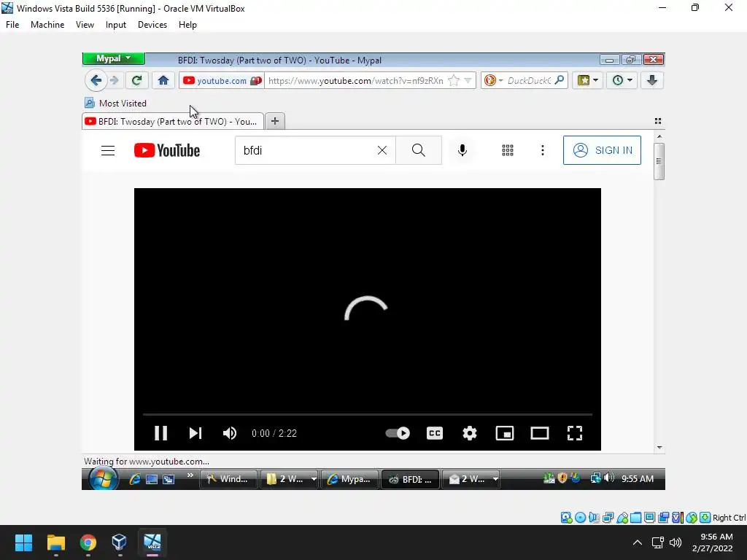Screen dimensions: 747x560
Task: Open the VirtualBox Help menu
Action: point(187,25)
